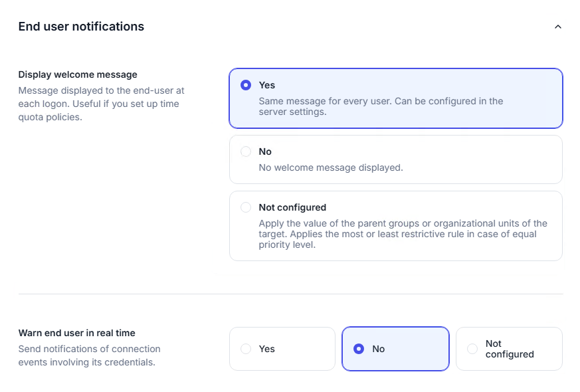Choose Not configured radio circle for welcome message
Screen dimensions: 580x392
tap(246, 207)
